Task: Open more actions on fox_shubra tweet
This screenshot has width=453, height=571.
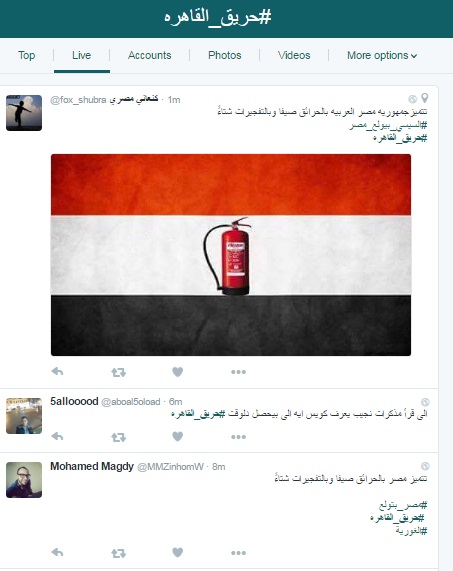Action: pos(239,372)
